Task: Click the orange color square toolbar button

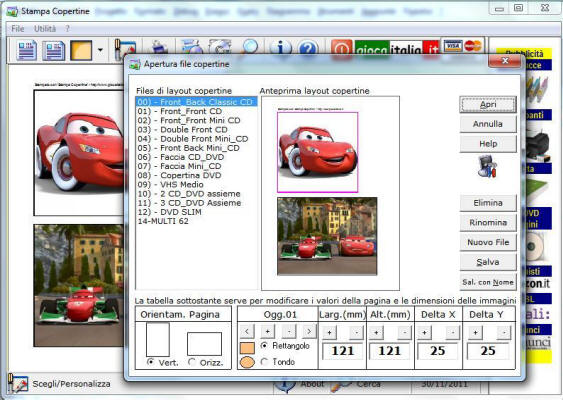Action: point(81,50)
